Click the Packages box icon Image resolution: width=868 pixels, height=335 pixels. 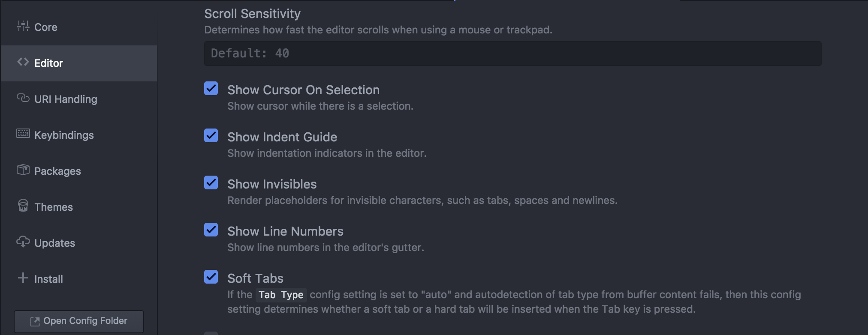[x=23, y=170]
